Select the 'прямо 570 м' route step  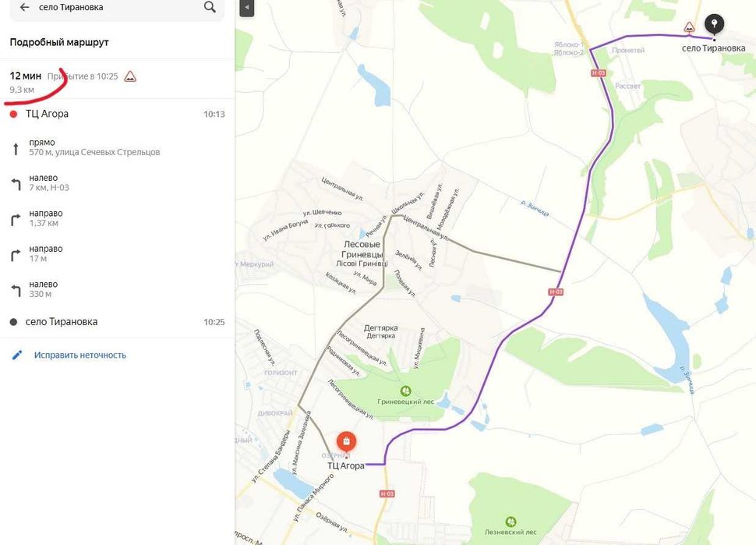tap(94, 147)
